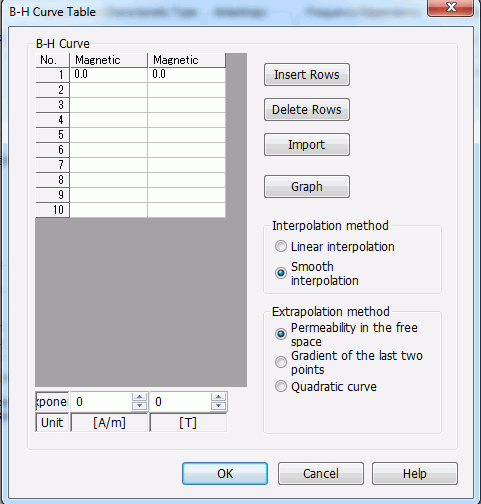
Task: Confirm with the OK button
Action: pos(225,473)
